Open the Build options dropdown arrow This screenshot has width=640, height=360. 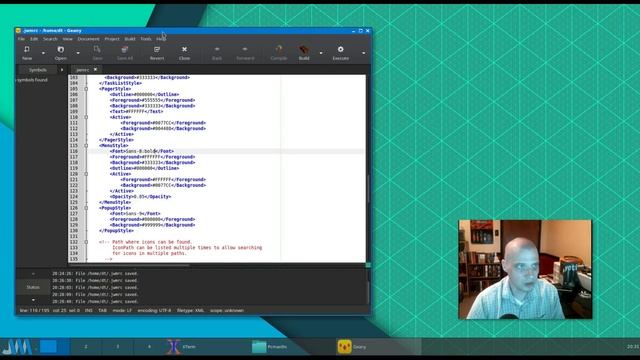coord(321,53)
